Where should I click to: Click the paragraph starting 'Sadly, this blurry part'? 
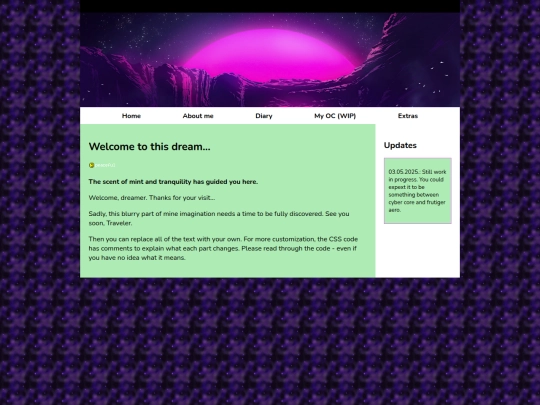219,218
